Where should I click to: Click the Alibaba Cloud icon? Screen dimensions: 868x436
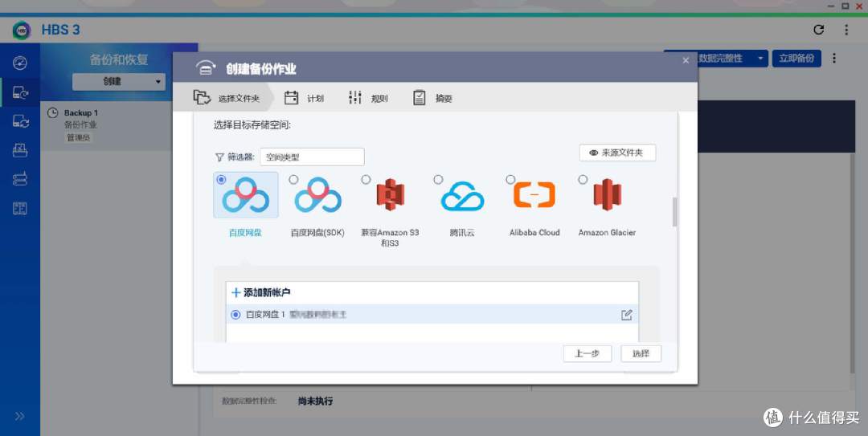tap(534, 195)
